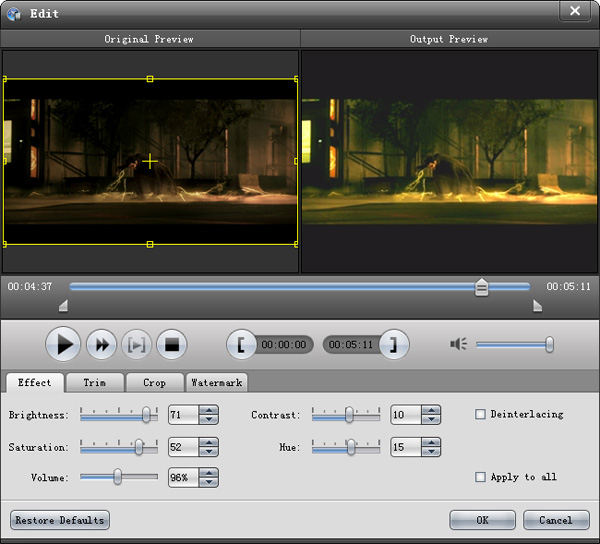The height and width of the screenshot is (544, 600).
Task: Decrease Hue with down arrow
Action: (x=431, y=451)
